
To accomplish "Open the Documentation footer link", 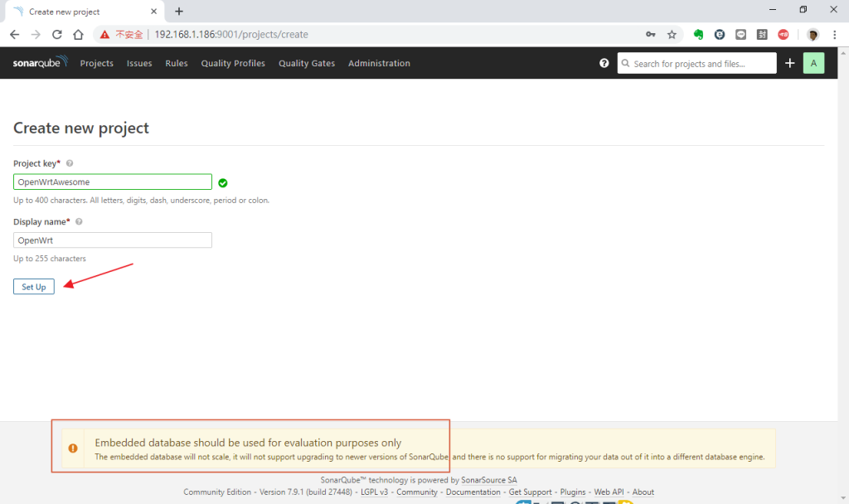I will click(x=473, y=492).
